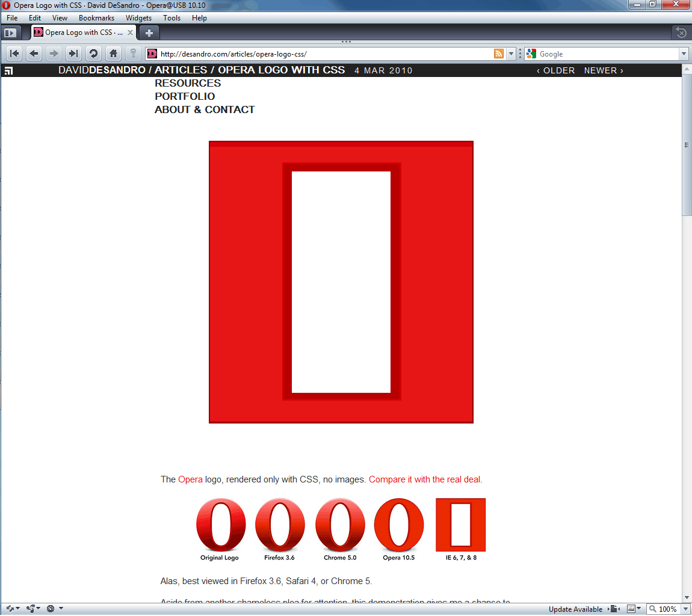Screen dimensions: 692x616
Task: Click the vertical scrollbar thumb
Action: (x=686, y=145)
